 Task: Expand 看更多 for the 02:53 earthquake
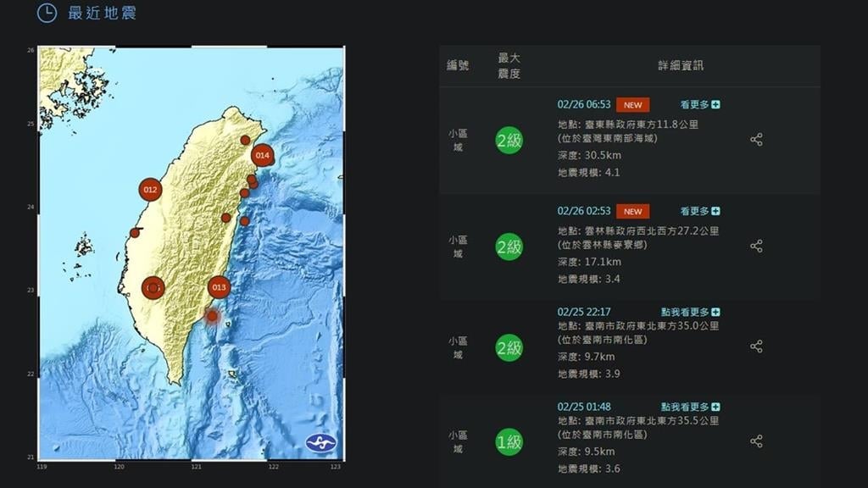[x=700, y=211]
